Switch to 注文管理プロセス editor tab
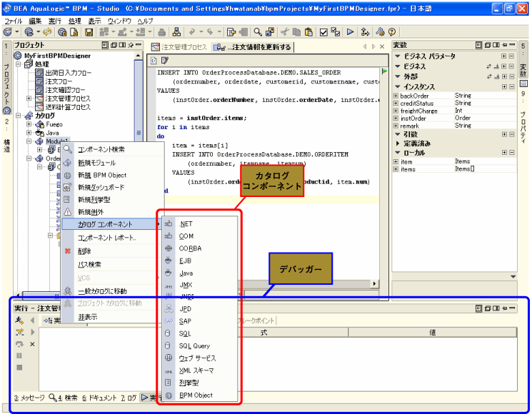Viewport: 532px width, 414px height. [x=179, y=47]
